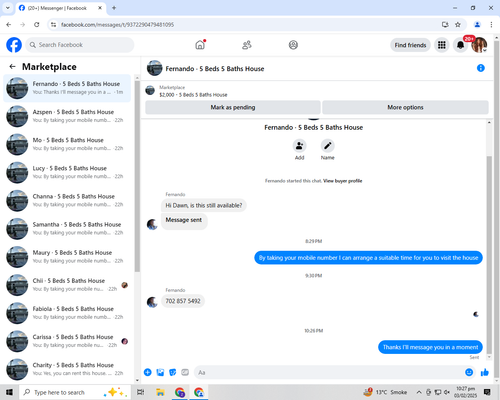
Task: Click the Add people icon
Action: (x=299, y=146)
